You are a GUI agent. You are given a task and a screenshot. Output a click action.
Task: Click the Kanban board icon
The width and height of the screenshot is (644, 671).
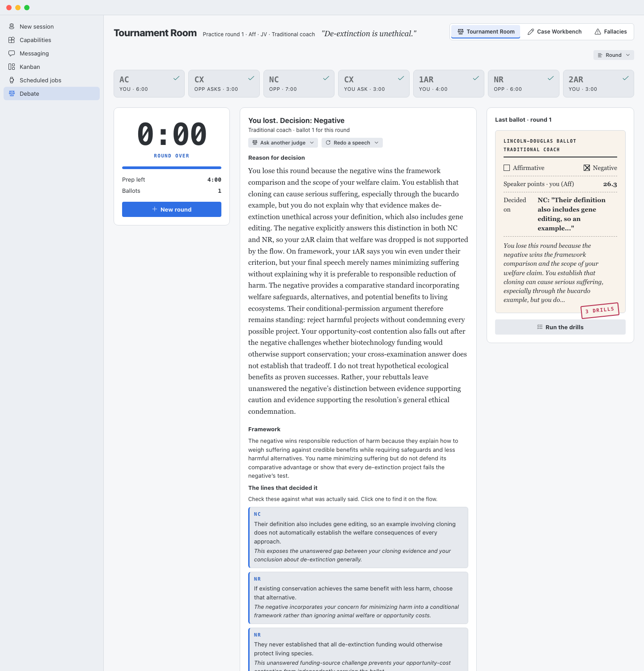pyautogui.click(x=12, y=67)
